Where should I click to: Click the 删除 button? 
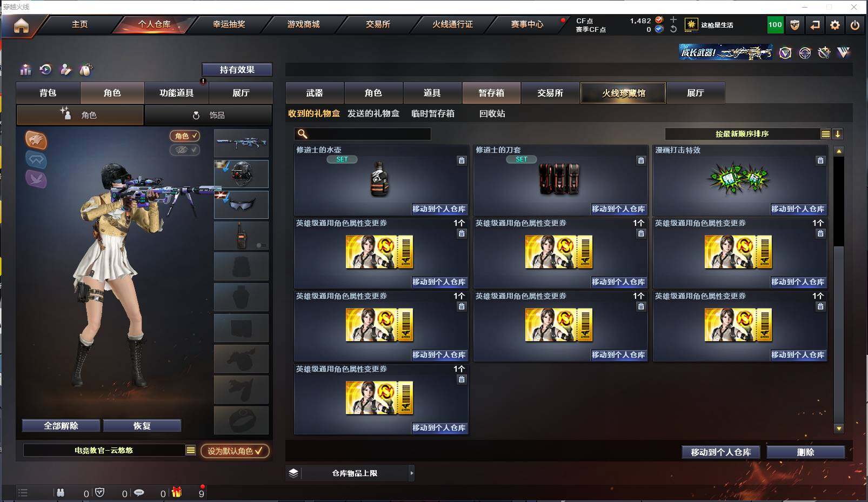coord(805,452)
